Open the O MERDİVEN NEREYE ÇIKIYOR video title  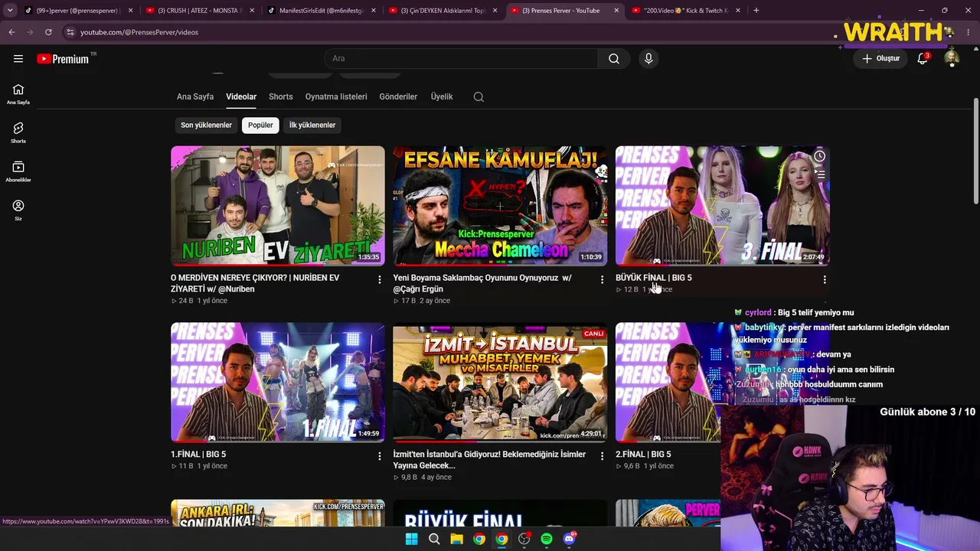click(x=255, y=283)
